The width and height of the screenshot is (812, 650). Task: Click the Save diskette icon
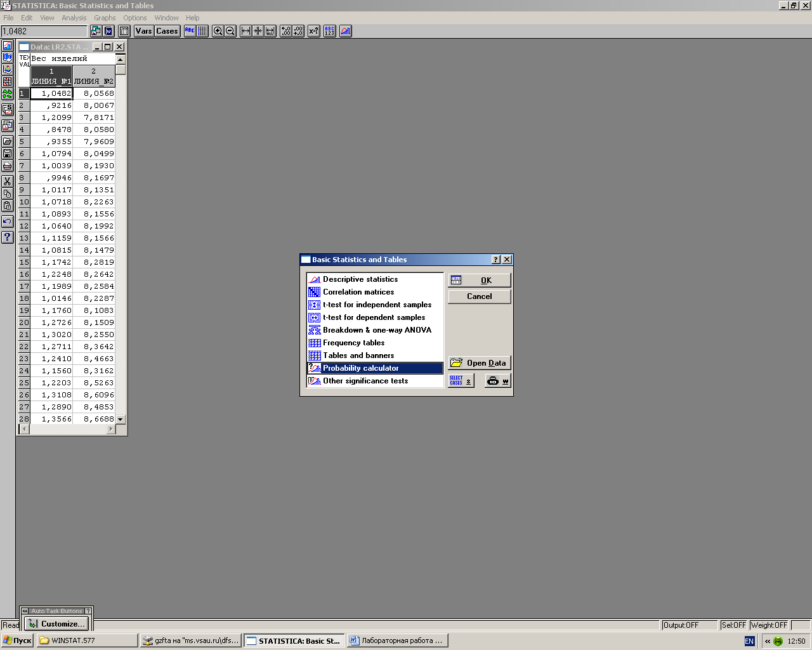coord(7,154)
